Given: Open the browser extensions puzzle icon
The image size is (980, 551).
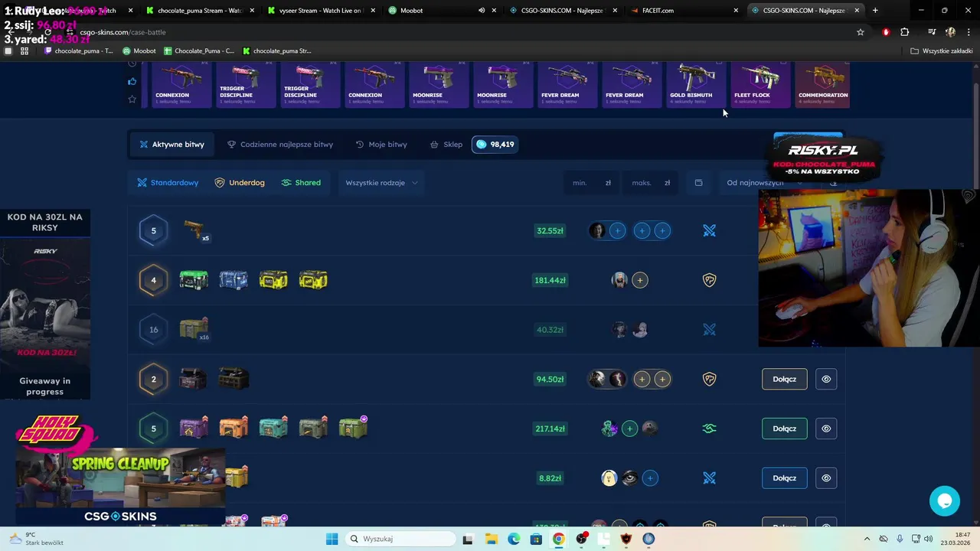Looking at the screenshot, I should 905,32.
